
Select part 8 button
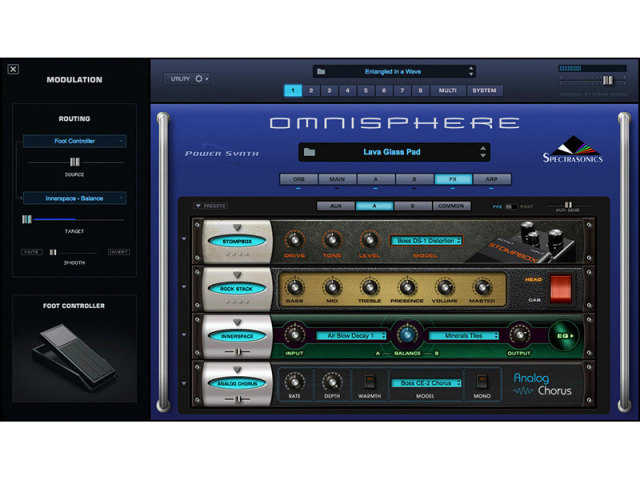[x=420, y=91]
